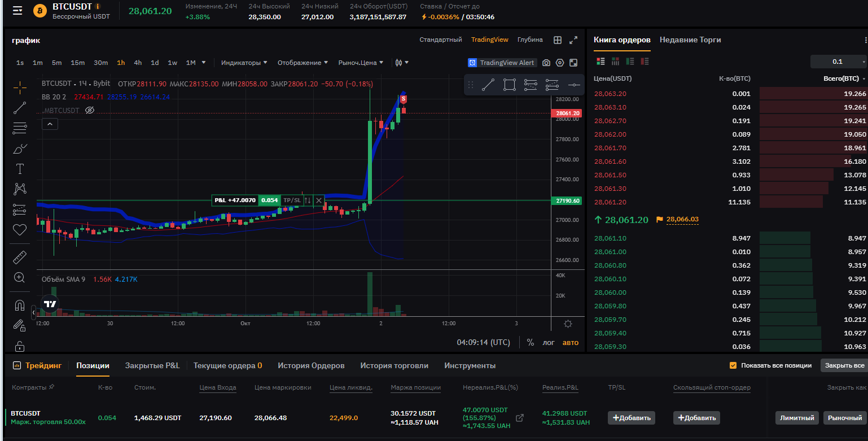The image size is (868, 441).
Task: Select rectangle tool in floating drawing toolbar
Action: [x=510, y=85]
